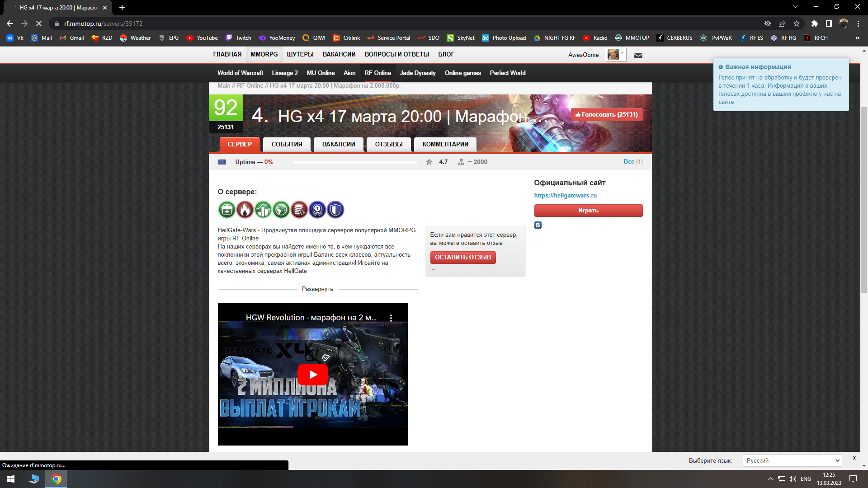Click the volume icon in system tray
Screen dimensions: 868x488
(x=793, y=479)
